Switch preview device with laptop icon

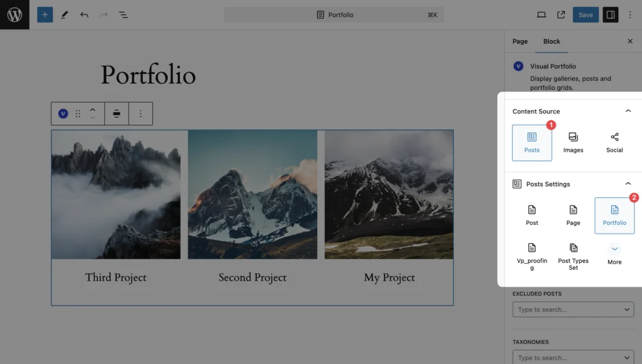pos(541,15)
